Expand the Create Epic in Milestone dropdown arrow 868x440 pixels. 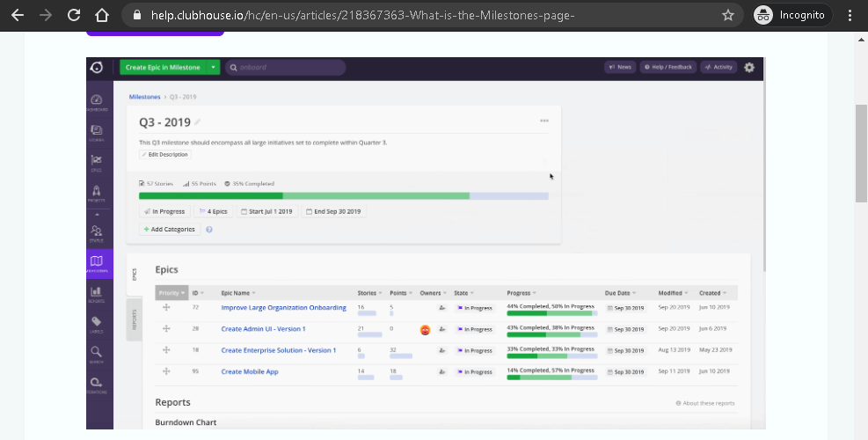[x=213, y=67]
